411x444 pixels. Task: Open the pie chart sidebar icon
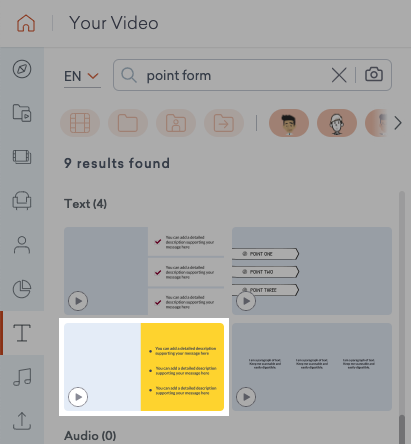tap(22, 289)
